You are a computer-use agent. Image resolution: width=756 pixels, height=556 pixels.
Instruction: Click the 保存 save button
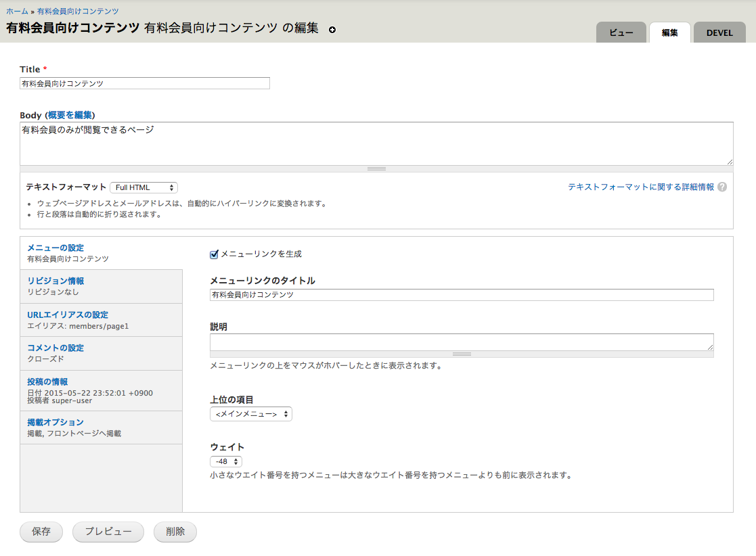pyautogui.click(x=41, y=532)
